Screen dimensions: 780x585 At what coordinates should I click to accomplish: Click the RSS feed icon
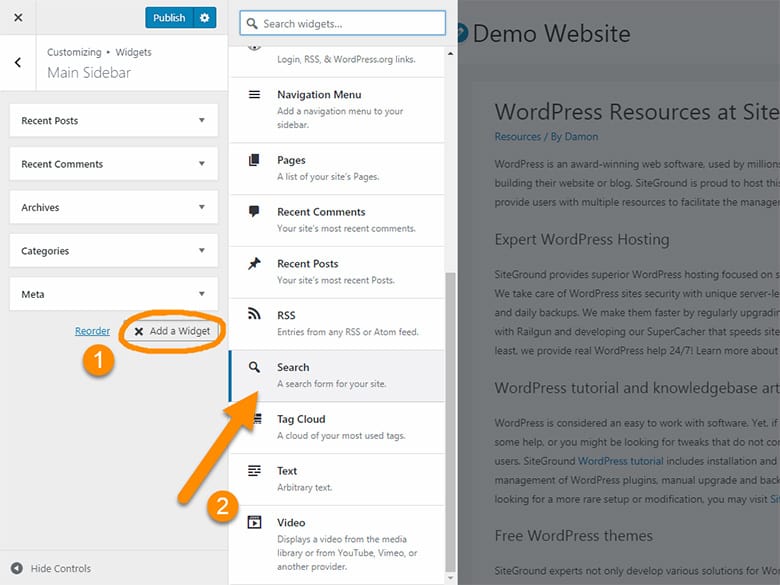click(x=254, y=314)
